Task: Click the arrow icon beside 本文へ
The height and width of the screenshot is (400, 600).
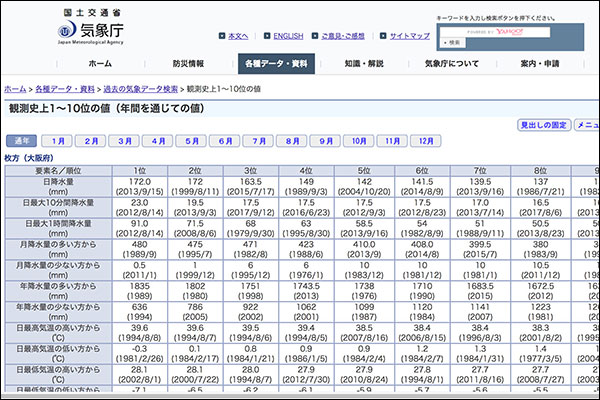Action: [x=222, y=36]
